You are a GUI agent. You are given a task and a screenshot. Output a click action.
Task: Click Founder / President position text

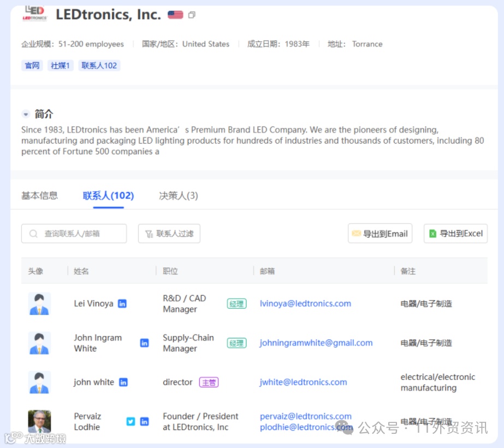tap(200, 422)
